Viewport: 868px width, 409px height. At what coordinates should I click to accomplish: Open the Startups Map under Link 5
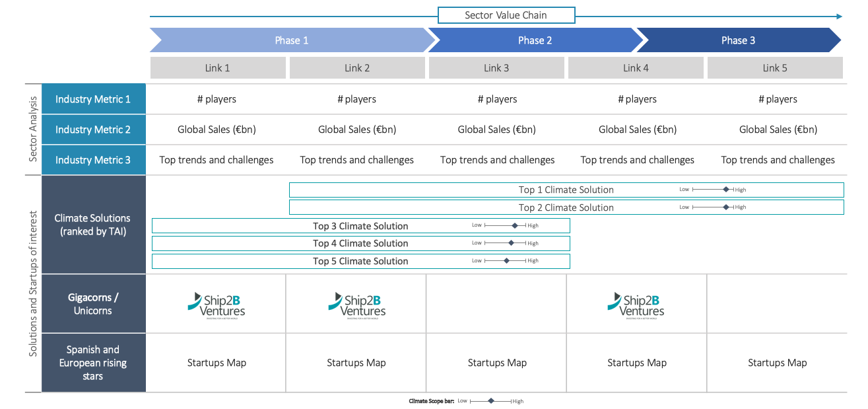(x=777, y=363)
